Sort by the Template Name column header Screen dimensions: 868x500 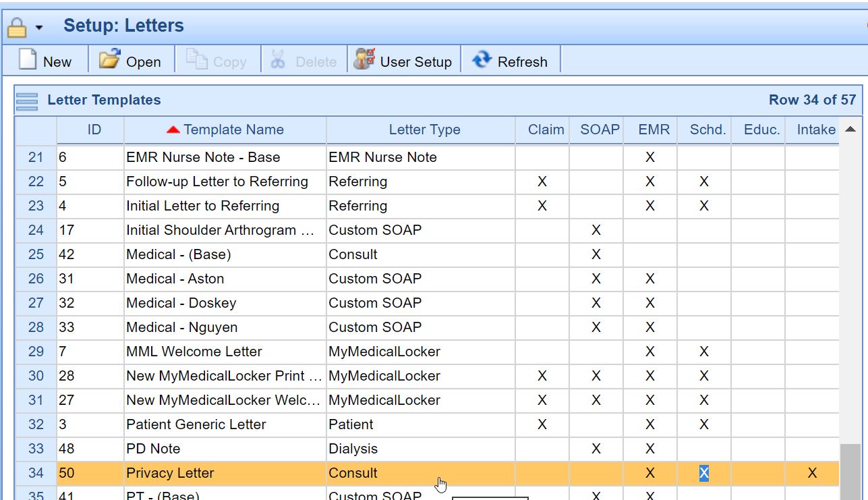point(225,130)
